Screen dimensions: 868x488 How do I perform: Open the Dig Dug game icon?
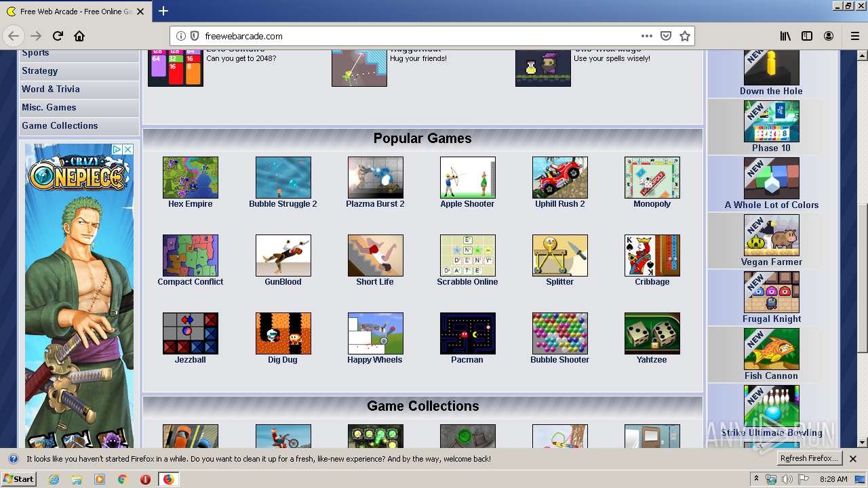pos(283,333)
